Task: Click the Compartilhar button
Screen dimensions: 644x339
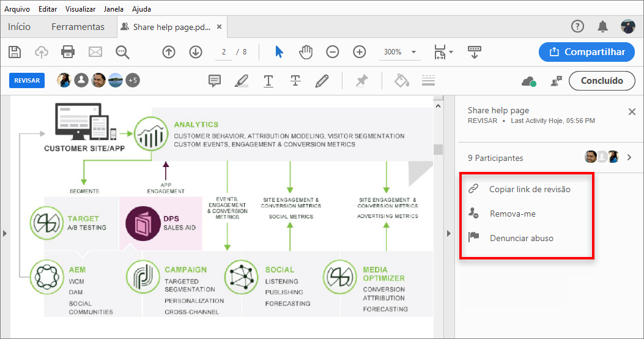Action: click(x=587, y=52)
